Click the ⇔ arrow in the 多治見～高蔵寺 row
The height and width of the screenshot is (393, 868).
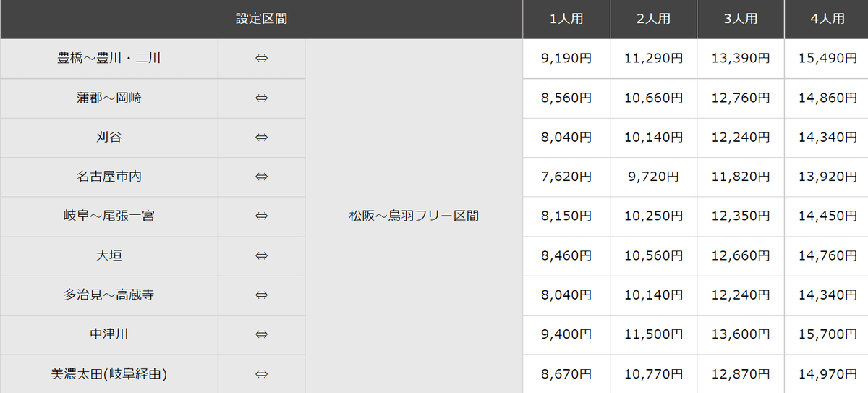(x=261, y=295)
